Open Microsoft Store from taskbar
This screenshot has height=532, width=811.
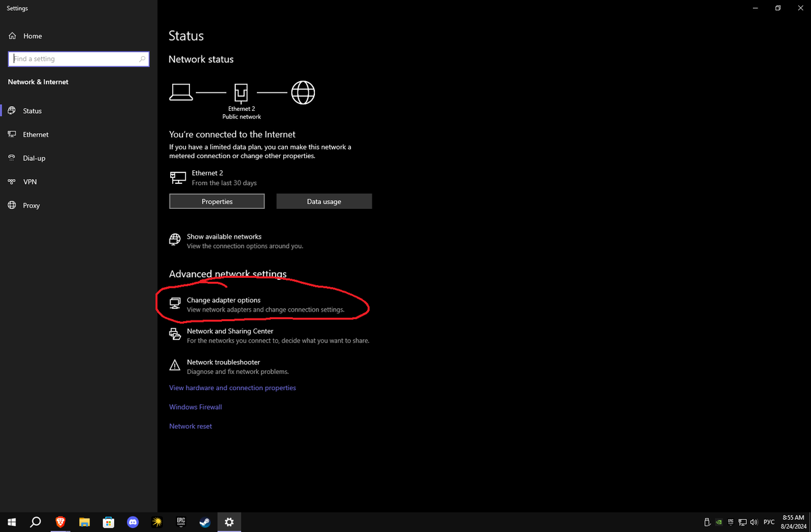point(108,522)
